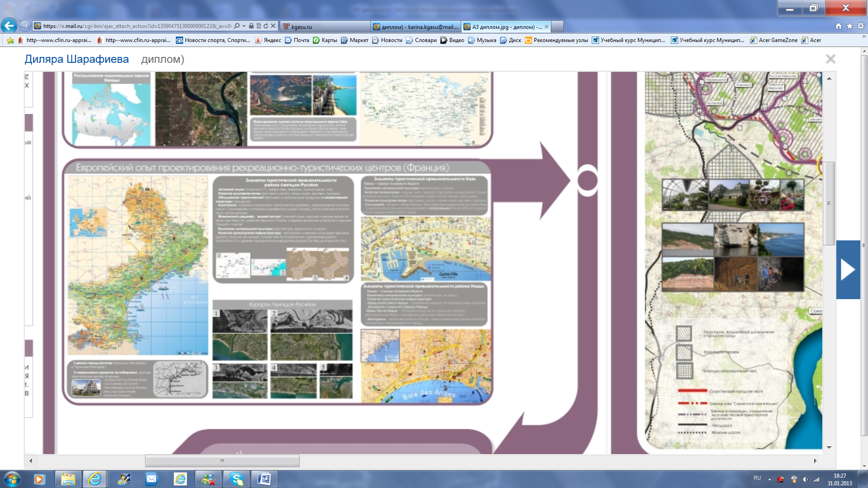868x488 pixels.
Task: Open Favorites star icon at top right
Action: click(849, 26)
